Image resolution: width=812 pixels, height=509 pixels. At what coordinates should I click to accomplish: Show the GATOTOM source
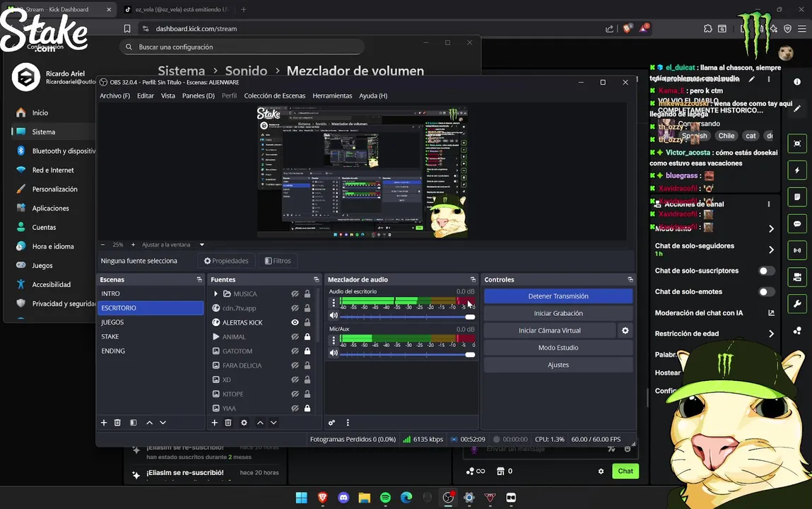pyautogui.click(x=295, y=351)
